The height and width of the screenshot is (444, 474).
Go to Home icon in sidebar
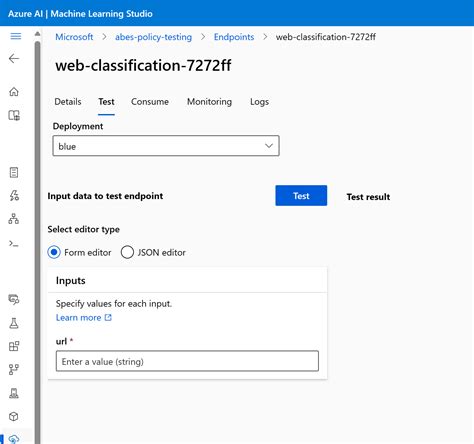click(x=14, y=91)
